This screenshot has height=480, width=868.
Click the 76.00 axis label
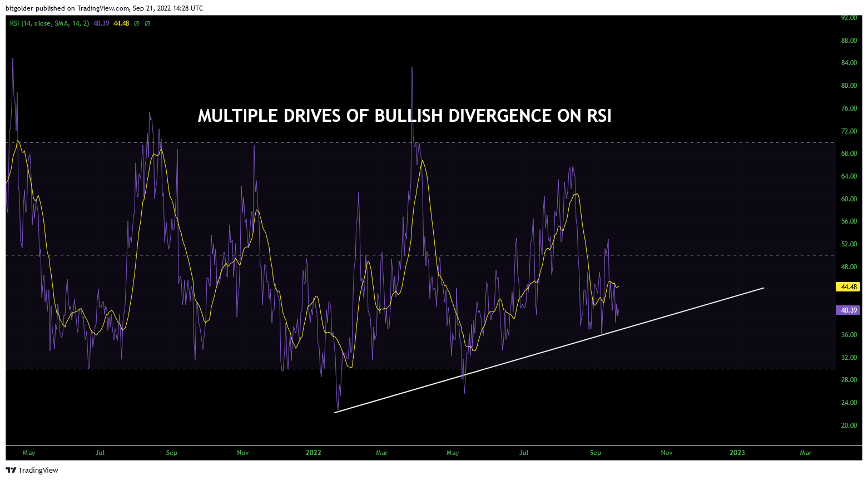point(849,108)
